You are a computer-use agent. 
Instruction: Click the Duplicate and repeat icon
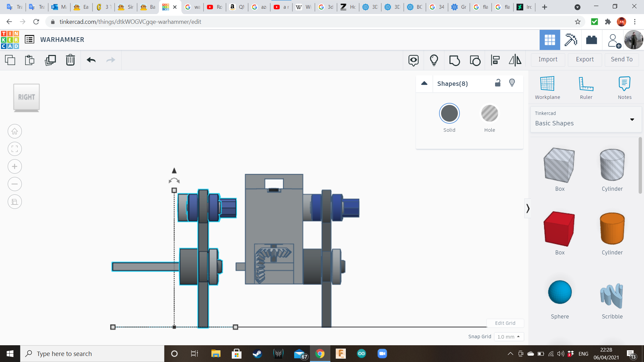[x=50, y=60]
